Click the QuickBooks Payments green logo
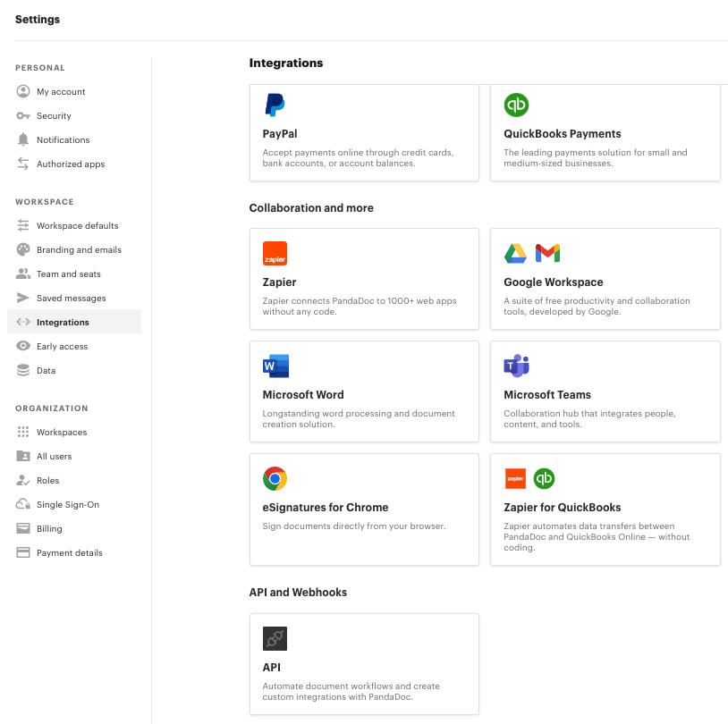Viewport: 728px width, 724px height. click(x=516, y=105)
